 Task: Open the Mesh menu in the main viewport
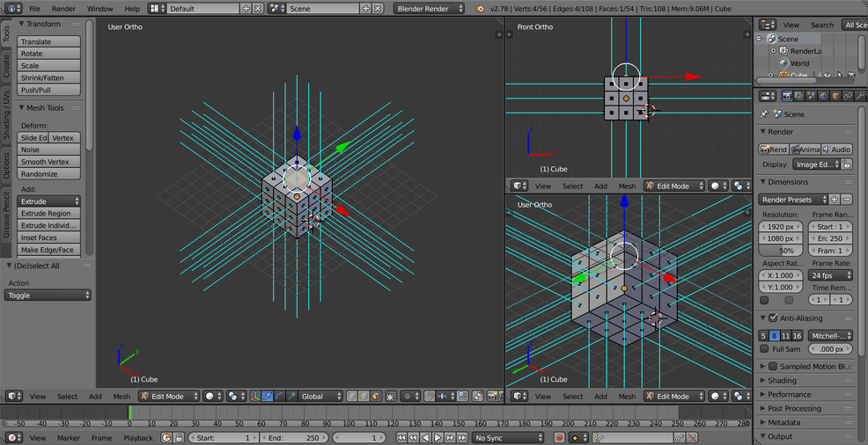121,397
